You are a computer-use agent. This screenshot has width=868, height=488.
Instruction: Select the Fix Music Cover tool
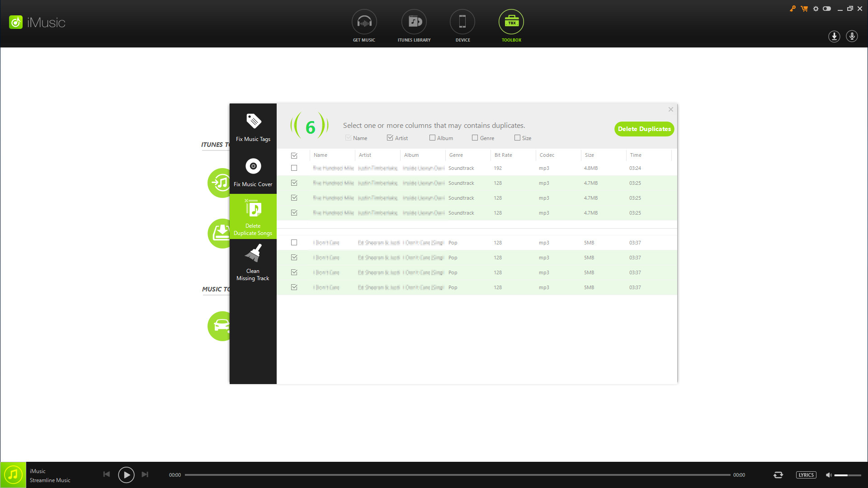point(253,173)
